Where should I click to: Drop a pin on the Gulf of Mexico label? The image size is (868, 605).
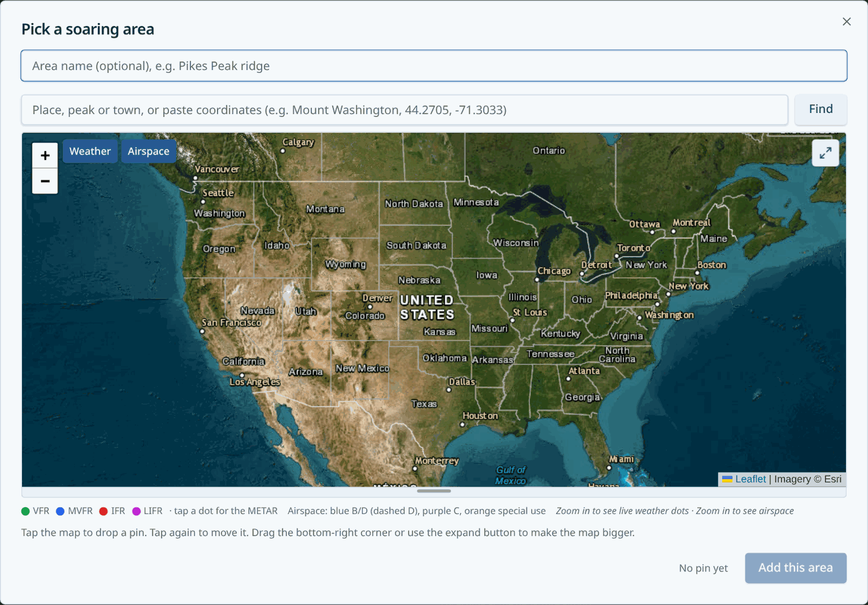510,475
